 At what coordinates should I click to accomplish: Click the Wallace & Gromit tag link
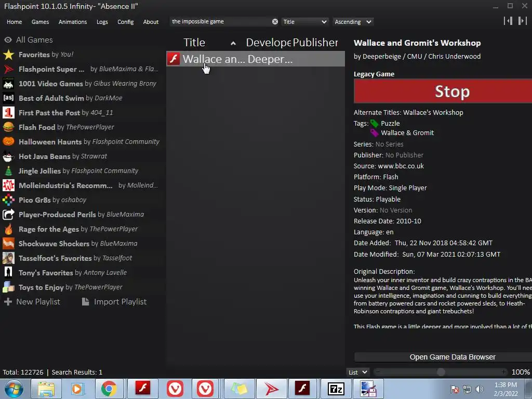(x=407, y=132)
